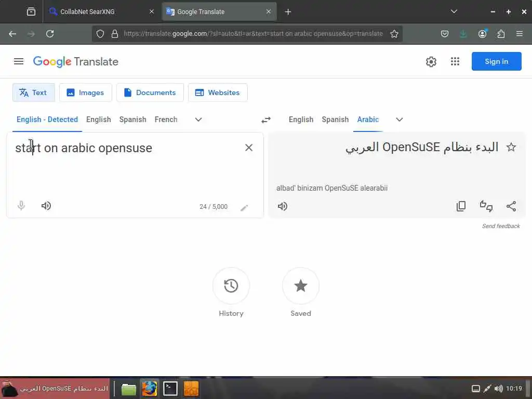Open Google Translate settings gear
This screenshot has width=532, height=399.
coord(431,62)
